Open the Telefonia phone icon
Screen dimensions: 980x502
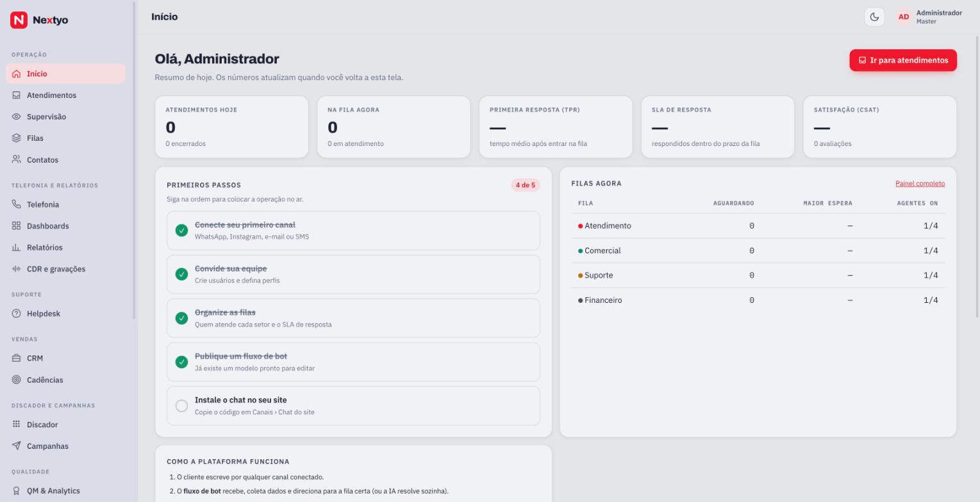click(17, 204)
